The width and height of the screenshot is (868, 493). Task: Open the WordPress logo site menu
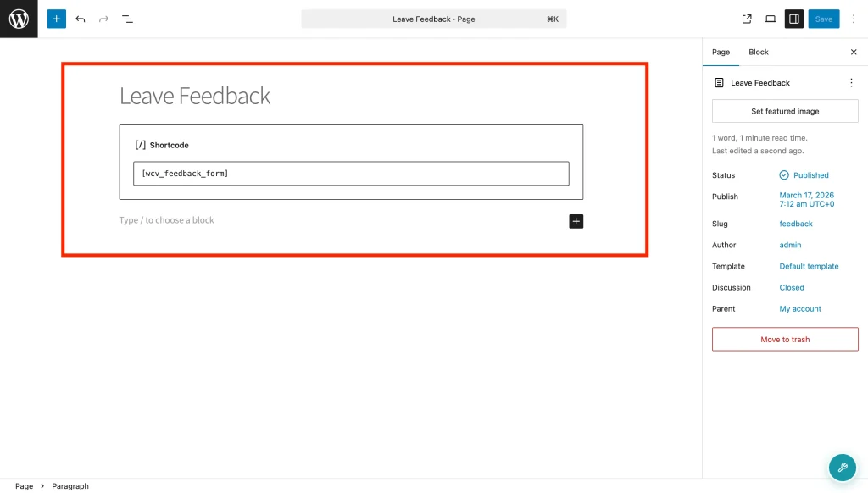pyautogui.click(x=19, y=19)
